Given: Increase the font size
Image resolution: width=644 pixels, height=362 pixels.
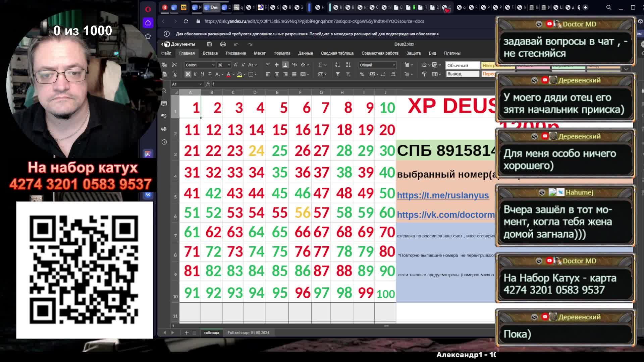Looking at the screenshot, I should coord(236,65).
